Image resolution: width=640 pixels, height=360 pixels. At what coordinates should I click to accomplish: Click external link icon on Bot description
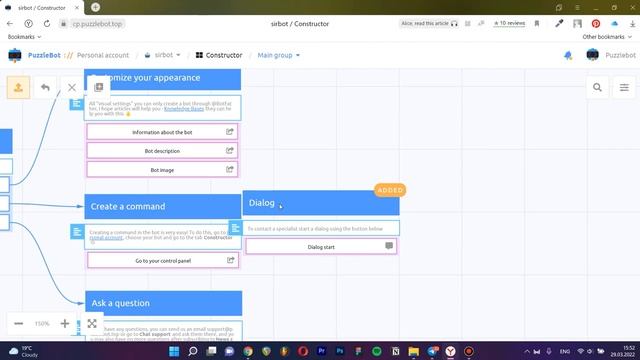pos(230,150)
